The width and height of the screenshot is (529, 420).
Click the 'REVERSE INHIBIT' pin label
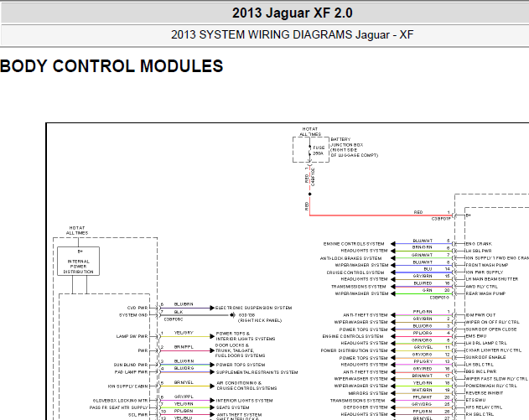484,393
